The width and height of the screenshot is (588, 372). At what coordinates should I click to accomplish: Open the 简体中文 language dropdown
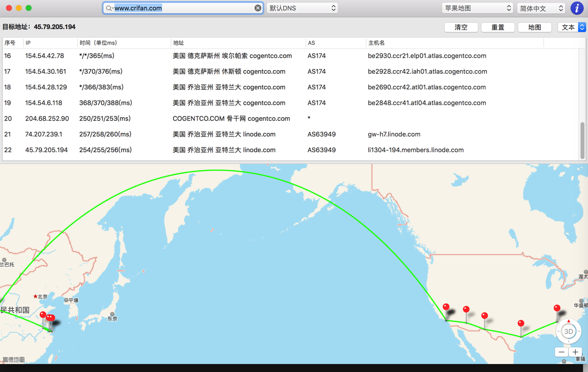(x=541, y=8)
